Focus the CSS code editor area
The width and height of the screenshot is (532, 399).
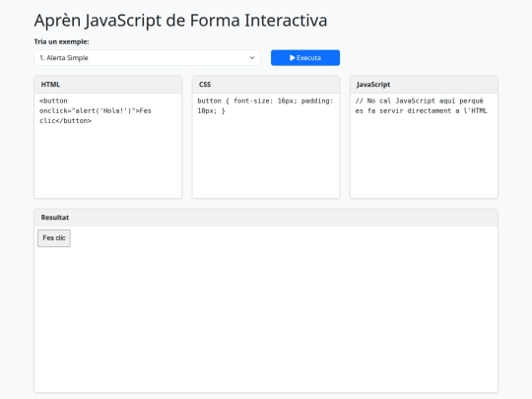click(x=266, y=146)
